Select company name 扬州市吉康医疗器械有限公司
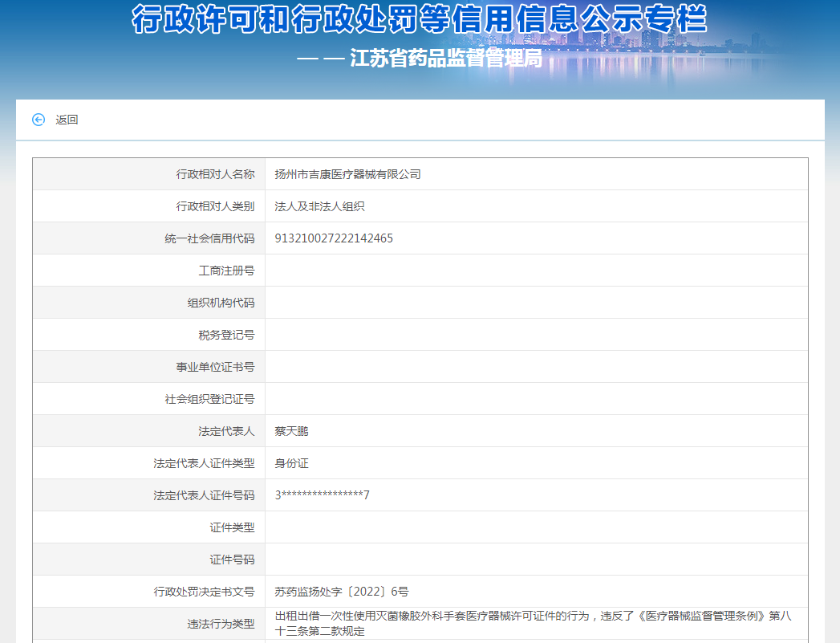 347,174
